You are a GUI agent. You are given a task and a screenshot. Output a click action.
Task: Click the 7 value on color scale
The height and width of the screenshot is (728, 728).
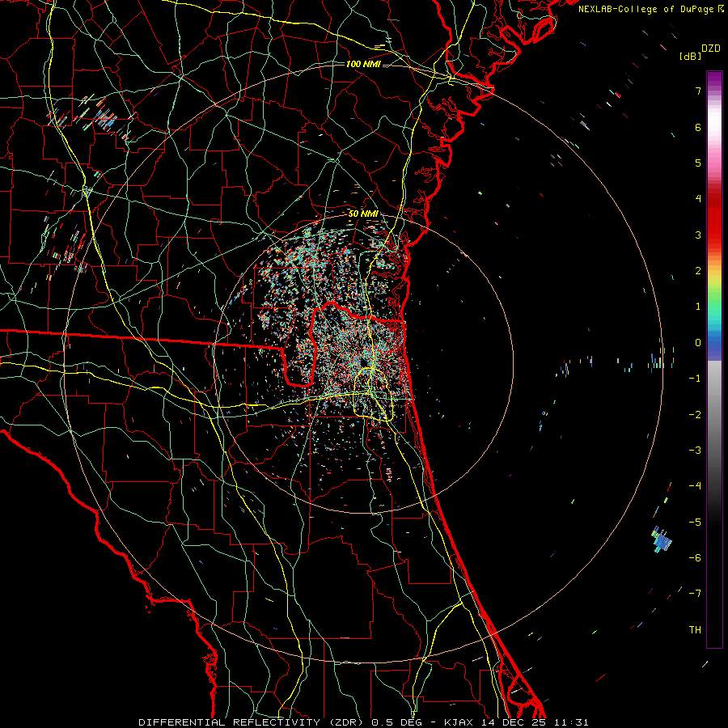pos(698,91)
